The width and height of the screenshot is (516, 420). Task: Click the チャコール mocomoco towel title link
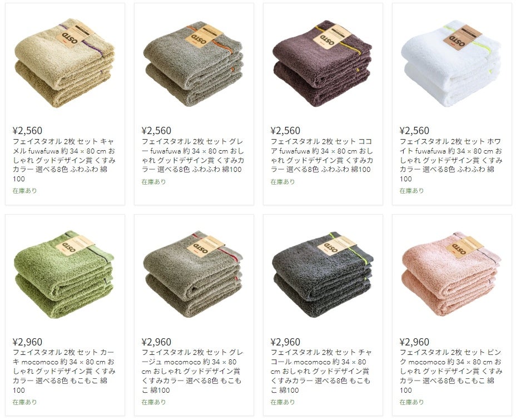pyautogui.click(x=322, y=372)
